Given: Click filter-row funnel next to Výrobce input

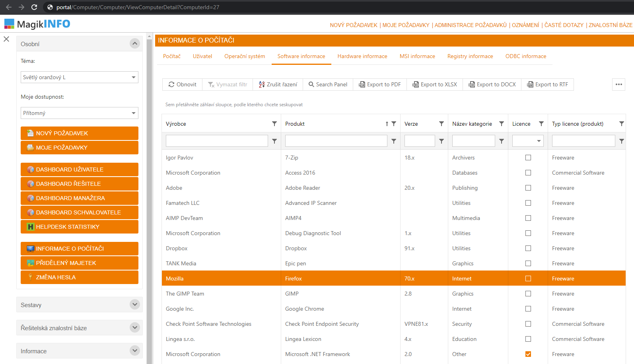Looking at the screenshot, I should pos(274,141).
